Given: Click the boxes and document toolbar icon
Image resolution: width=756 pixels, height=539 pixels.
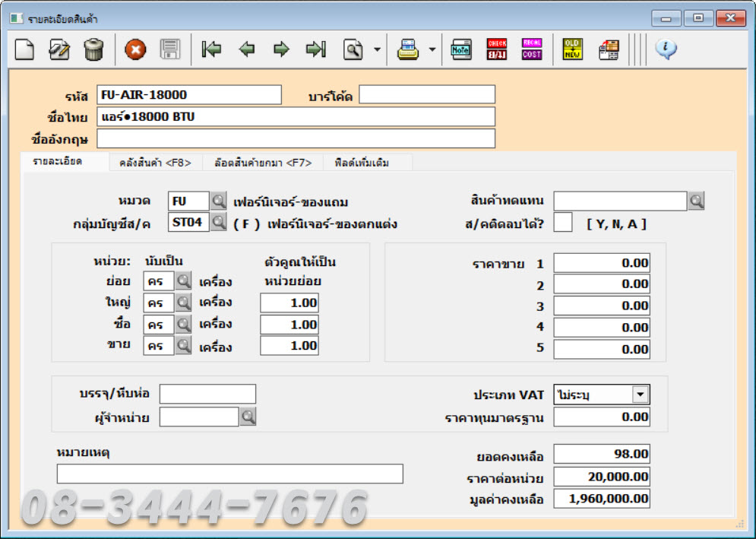Looking at the screenshot, I should (x=609, y=49).
